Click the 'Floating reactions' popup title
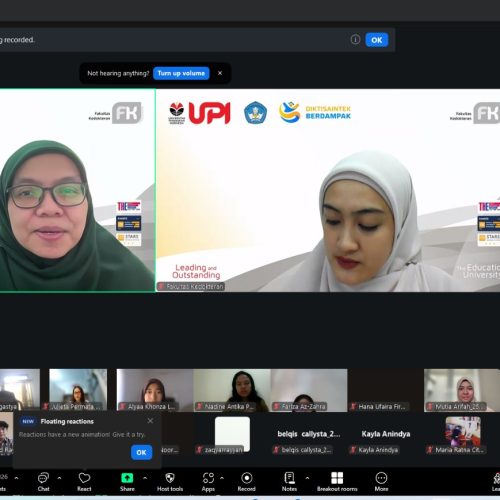The height and width of the screenshot is (500, 500). click(x=67, y=421)
